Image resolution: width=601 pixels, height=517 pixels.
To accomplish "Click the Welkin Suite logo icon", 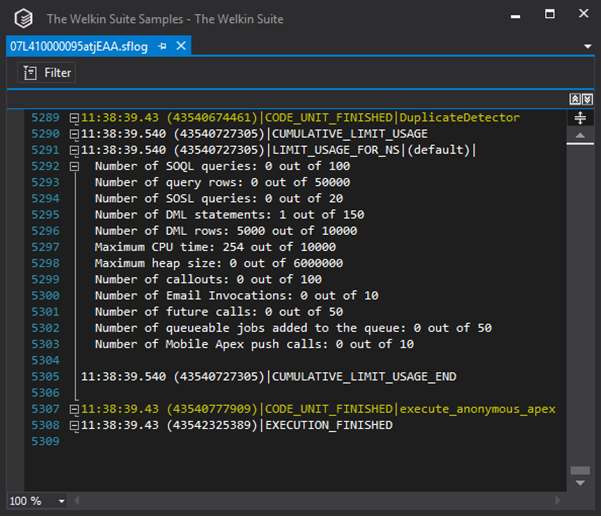I will [24, 18].
